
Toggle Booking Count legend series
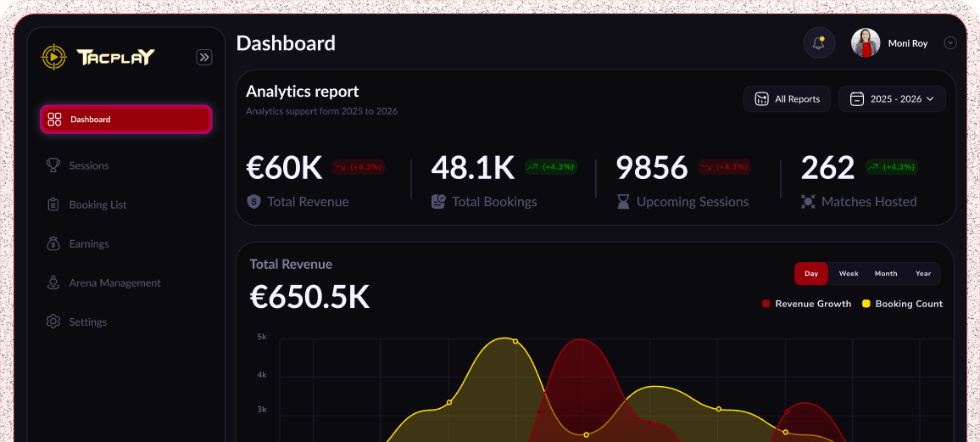[x=903, y=304]
